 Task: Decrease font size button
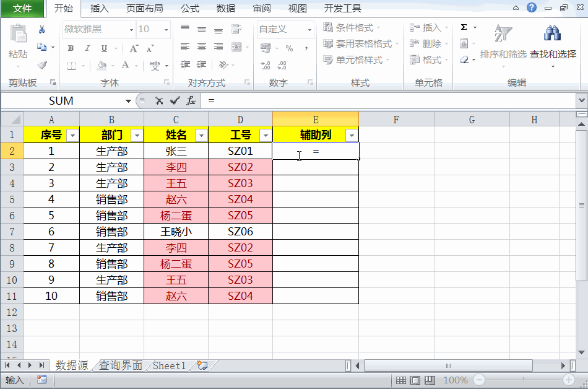tap(150, 48)
